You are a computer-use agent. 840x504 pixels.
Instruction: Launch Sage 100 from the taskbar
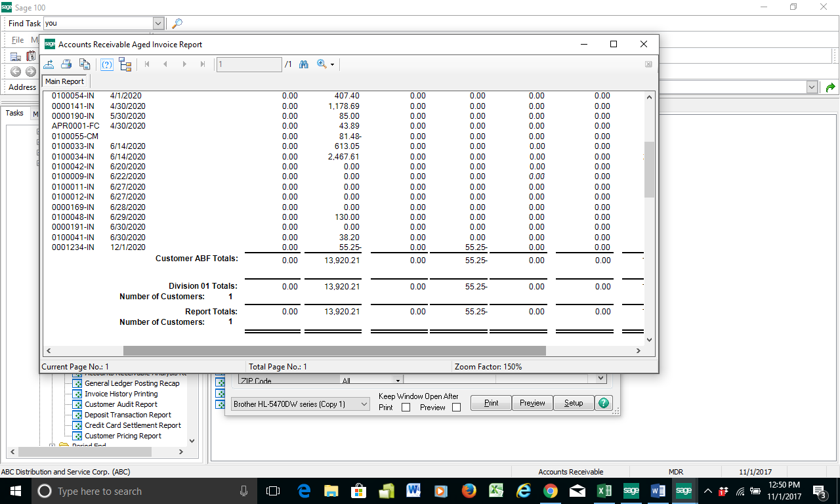(x=684, y=491)
